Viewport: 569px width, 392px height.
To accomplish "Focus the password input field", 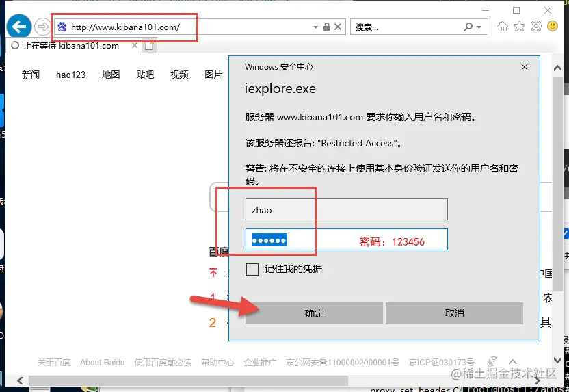I will (x=347, y=239).
